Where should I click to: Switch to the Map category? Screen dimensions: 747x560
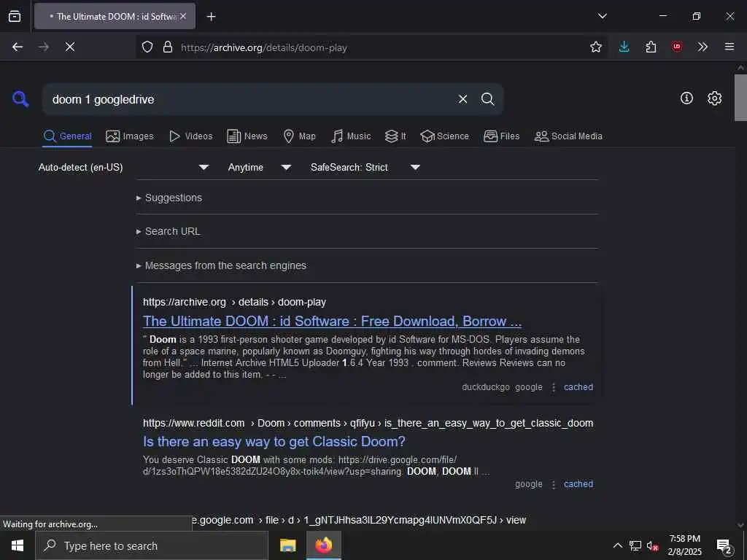[299, 136]
